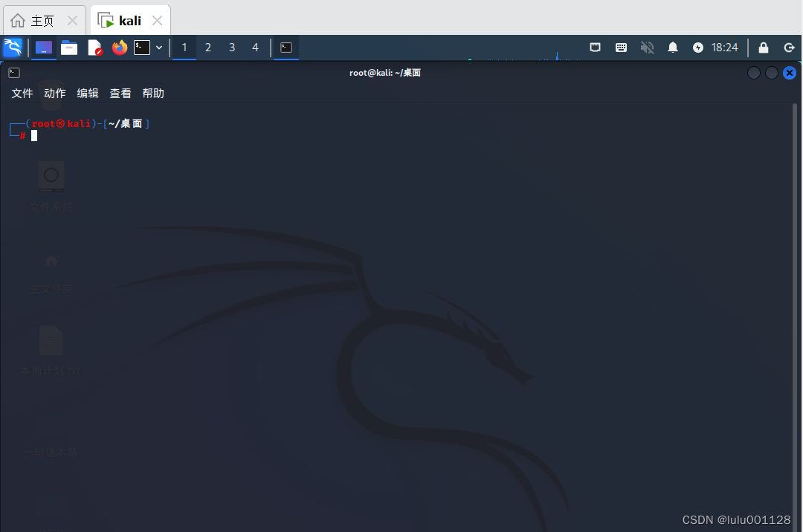Viewport: 803px width, 532px height.
Task: Open the terminal's 动作 menu
Action: tap(54, 93)
